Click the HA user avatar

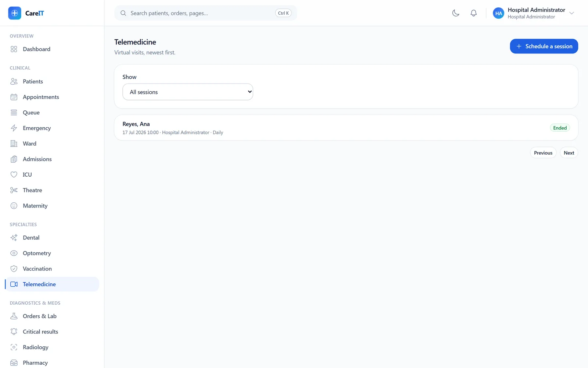(x=498, y=13)
